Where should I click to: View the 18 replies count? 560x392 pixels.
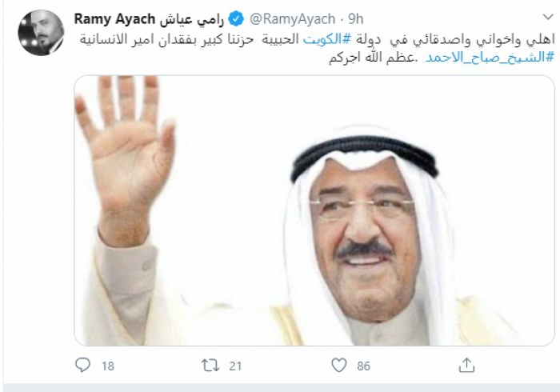tap(108, 366)
